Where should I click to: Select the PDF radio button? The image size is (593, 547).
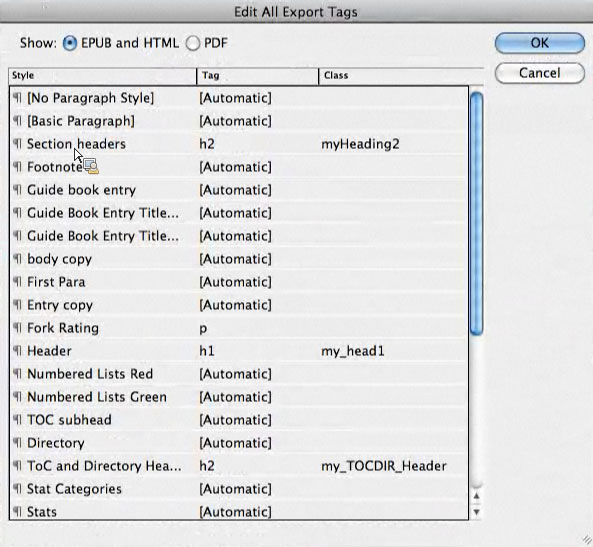(192, 43)
